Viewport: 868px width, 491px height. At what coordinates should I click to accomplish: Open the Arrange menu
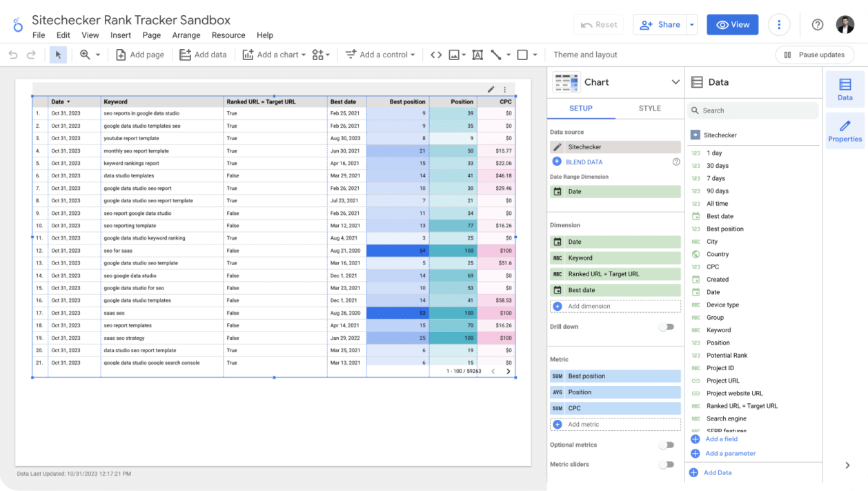[186, 35]
